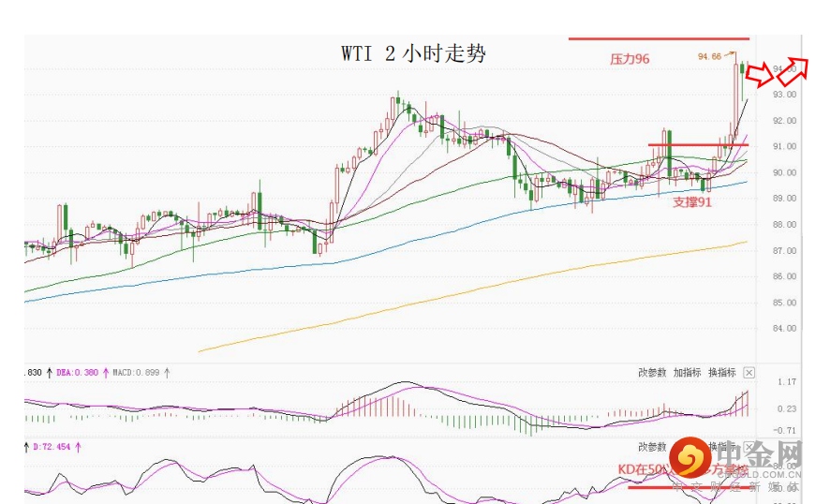Viewport: 816px width, 504px height.
Task: Click 换指标 in the MACD panel
Action: coord(721,373)
